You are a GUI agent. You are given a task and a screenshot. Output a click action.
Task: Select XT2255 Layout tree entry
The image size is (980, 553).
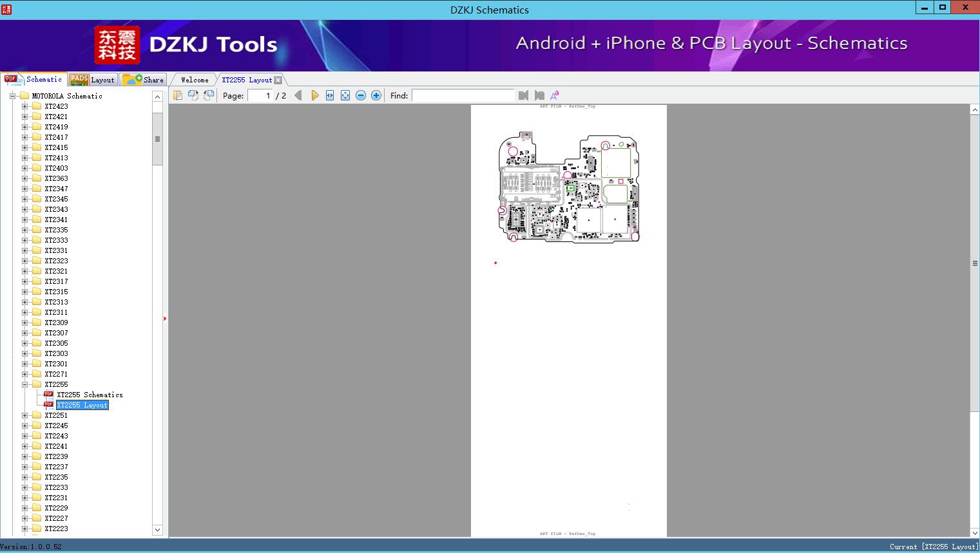(x=82, y=405)
